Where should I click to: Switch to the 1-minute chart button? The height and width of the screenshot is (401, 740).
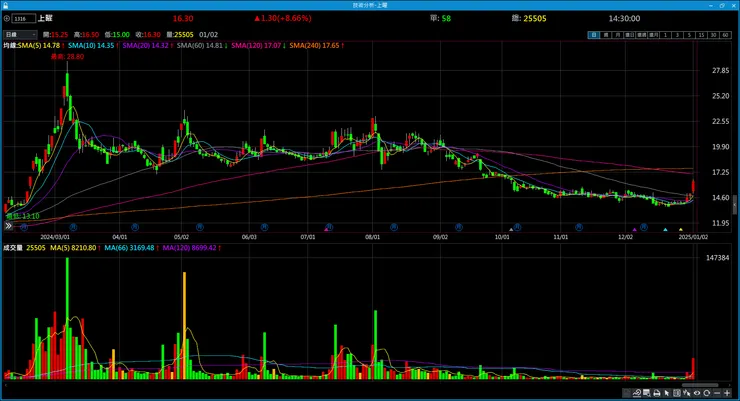(665, 35)
